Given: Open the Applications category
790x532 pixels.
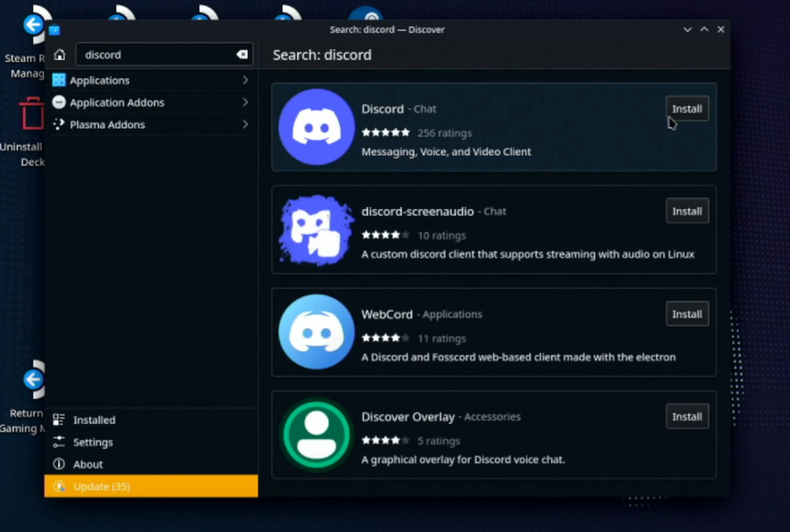Looking at the screenshot, I should [151, 80].
